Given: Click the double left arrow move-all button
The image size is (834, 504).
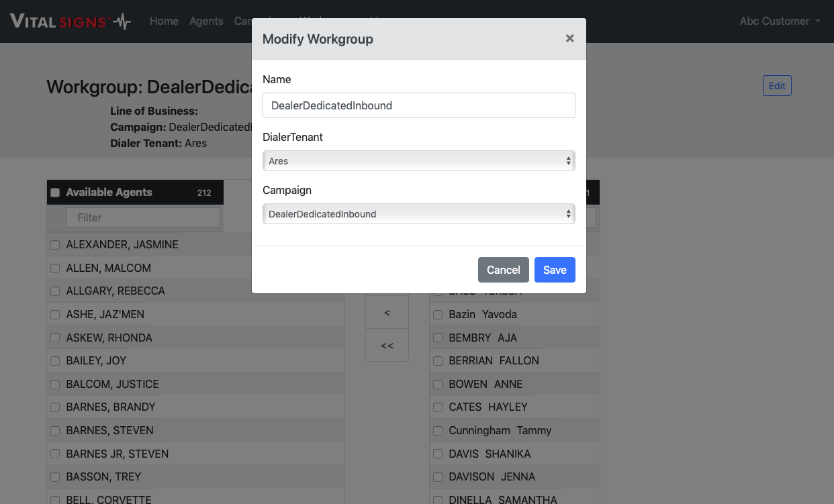Looking at the screenshot, I should [387, 346].
